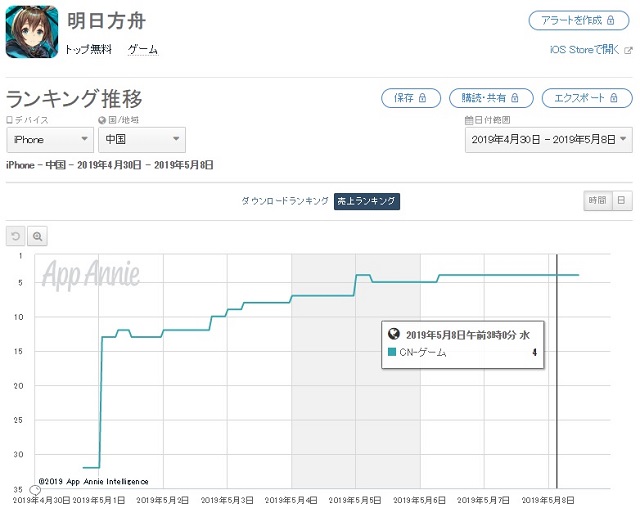Screen dimensions: 640x508
Task: Click the 保存 button
Action: (411, 98)
